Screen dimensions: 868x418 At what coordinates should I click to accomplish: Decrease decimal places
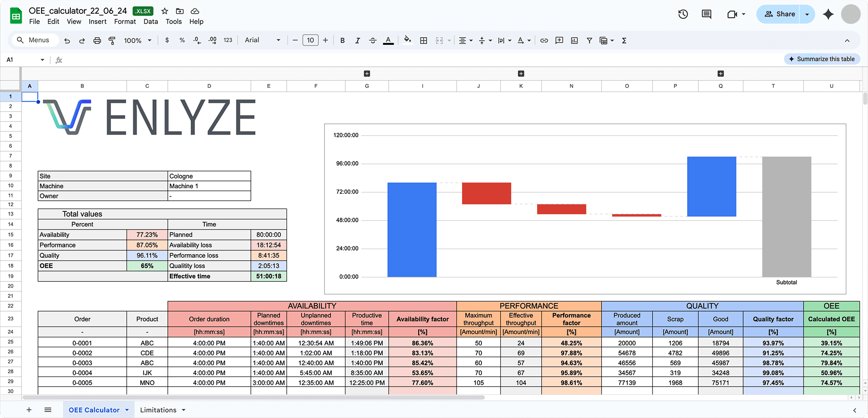[x=197, y=41]
